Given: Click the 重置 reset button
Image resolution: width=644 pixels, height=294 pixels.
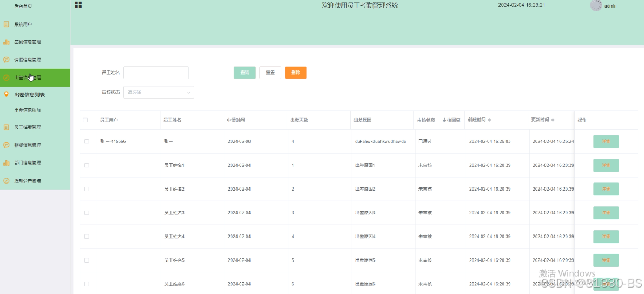Looking at the screenshot, I should click(270, 73).
